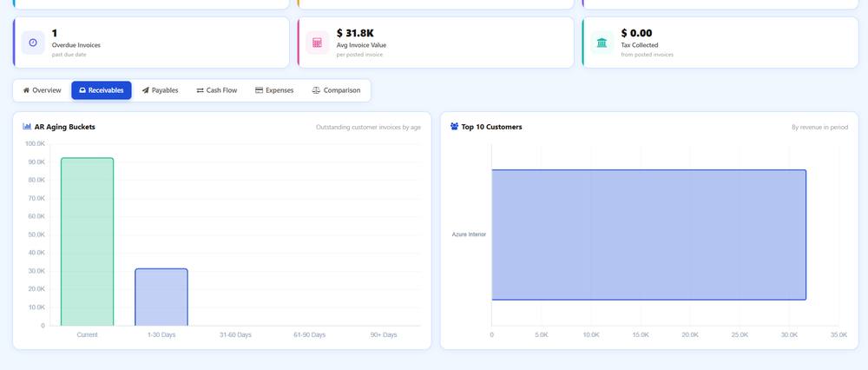Screen dimensions: 868x370
Task: Click the 'from posted invoices' caption
Action: (x=648, y=55)
